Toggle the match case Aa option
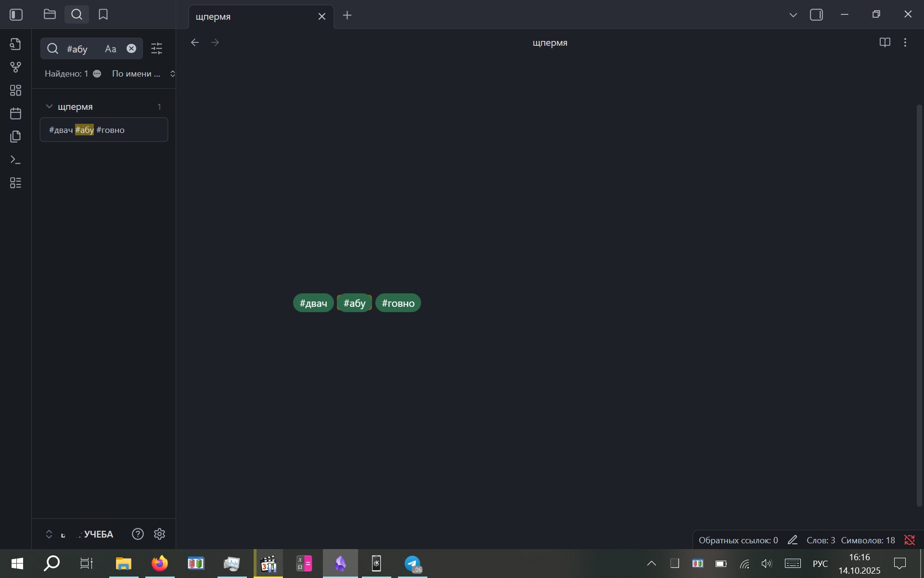Image resolution: width=924 pixels, height=578 pixels. 111,49
